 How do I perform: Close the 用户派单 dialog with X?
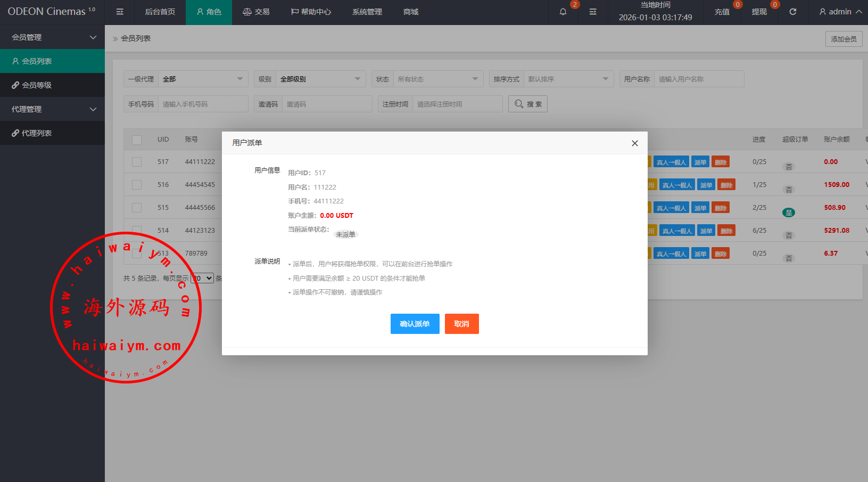[634, 143]
